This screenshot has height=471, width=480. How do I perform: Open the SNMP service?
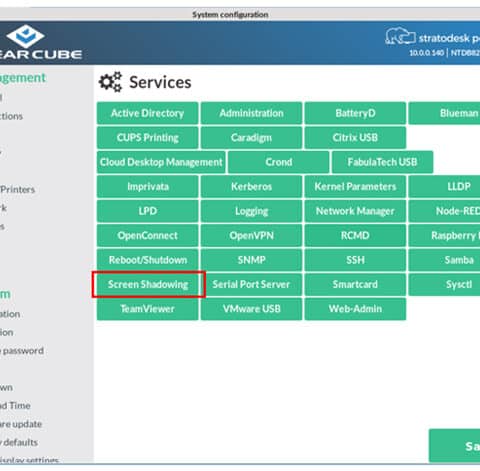[x=251, y=260]
